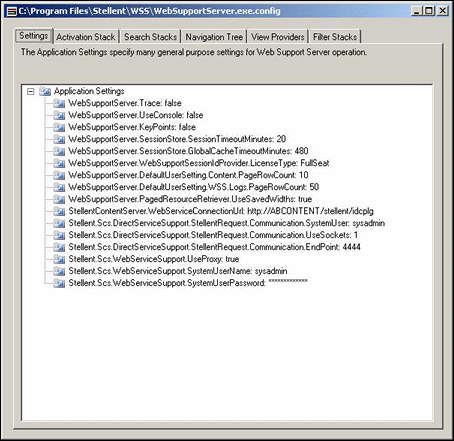This screenshot has width=454, height=441.
Task: Close the WebSupportServer.exe.config window
Action: 443,11
